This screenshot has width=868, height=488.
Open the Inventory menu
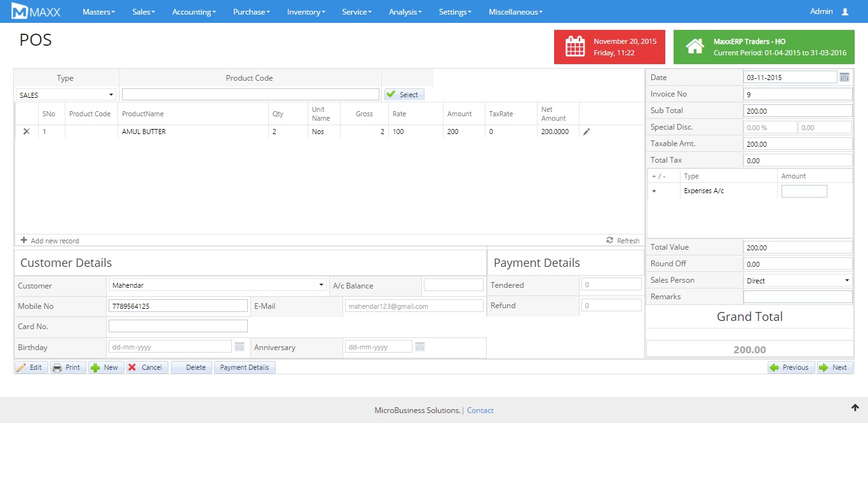click(306, 12)
